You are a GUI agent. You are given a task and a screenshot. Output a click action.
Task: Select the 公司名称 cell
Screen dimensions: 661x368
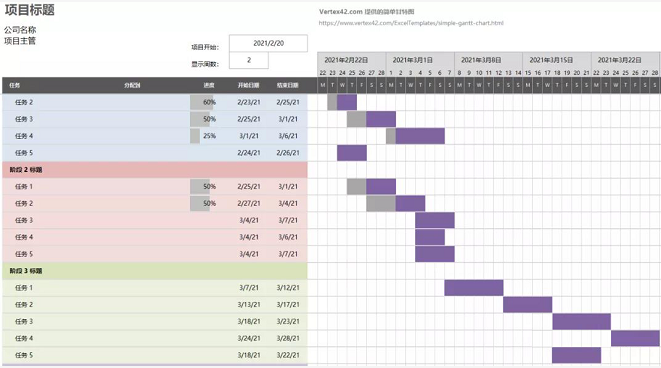[20, 30]
